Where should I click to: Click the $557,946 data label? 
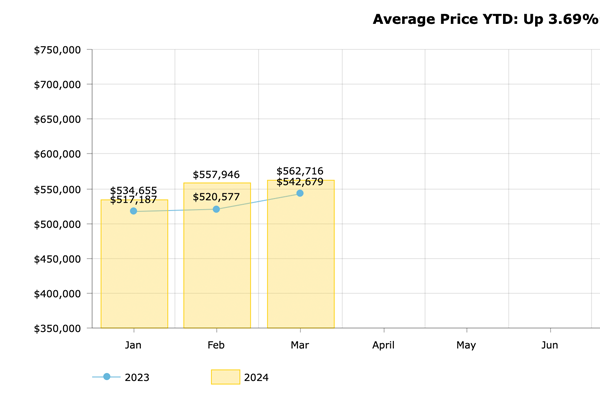217,175
